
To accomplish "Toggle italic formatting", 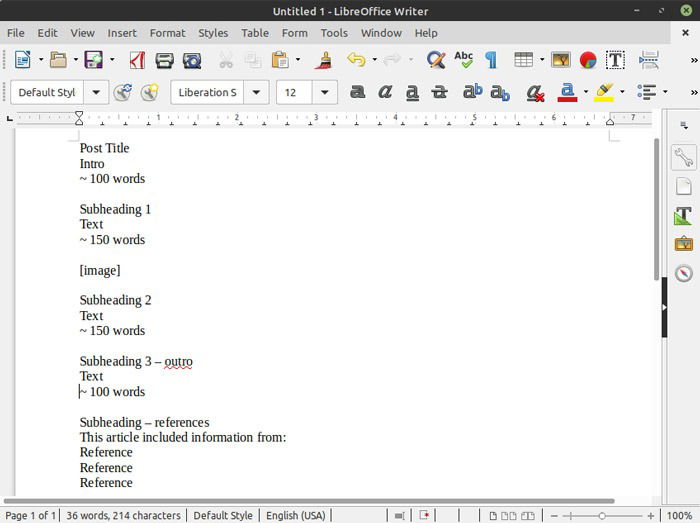I will (385, 92).
